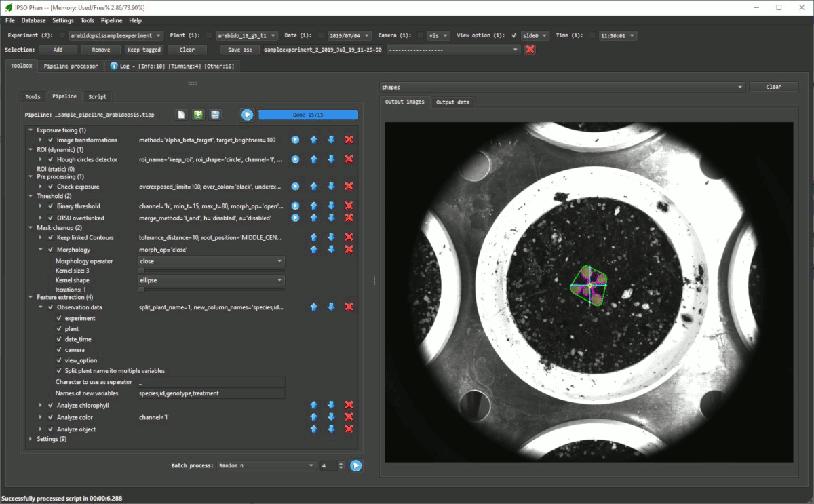Open the Kernel shape ellipse dropdown
The image size is (814, 504).
pyautogui.click(x=211, y=280)
